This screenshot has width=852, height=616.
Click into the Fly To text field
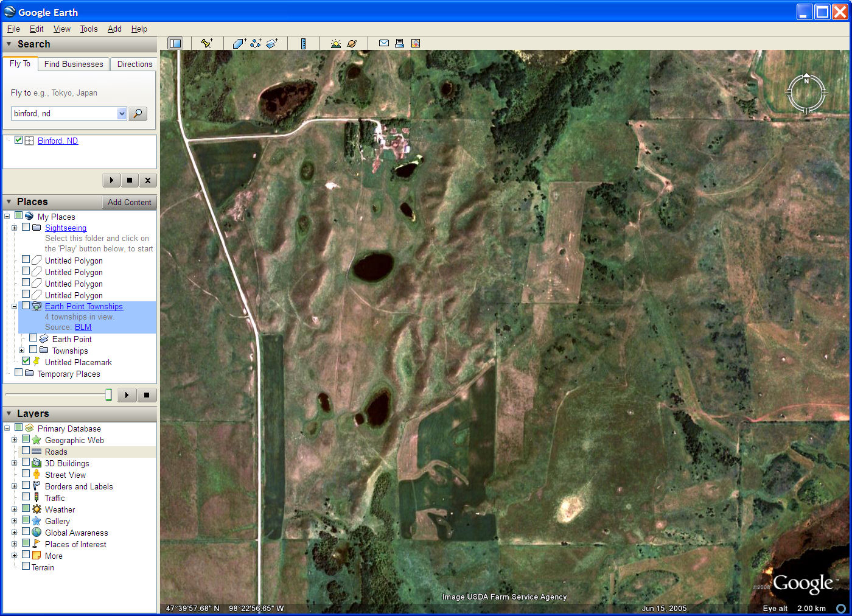click(x=64, y=113)
